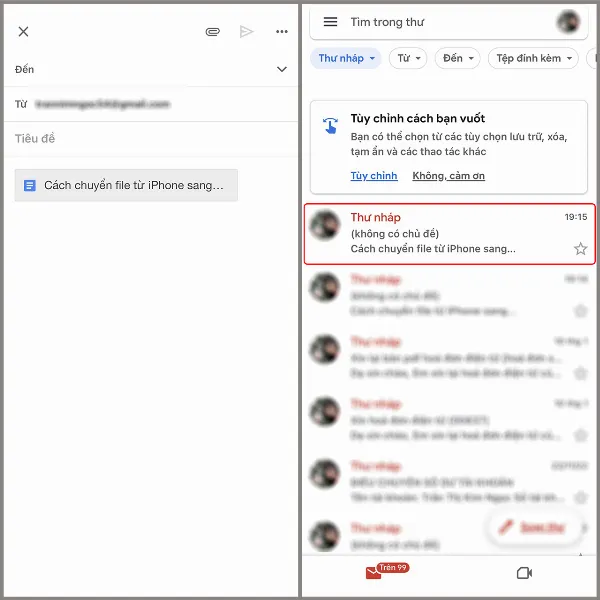Click the Google Docs icon in attachment chip
600x600 pixels.
click(30, 186)
